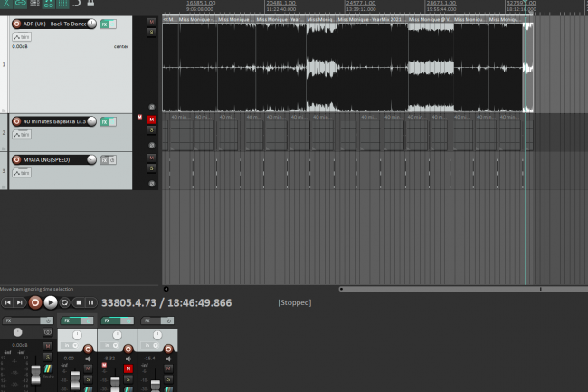Click master volume fader in mixer

tap(35, 375)
